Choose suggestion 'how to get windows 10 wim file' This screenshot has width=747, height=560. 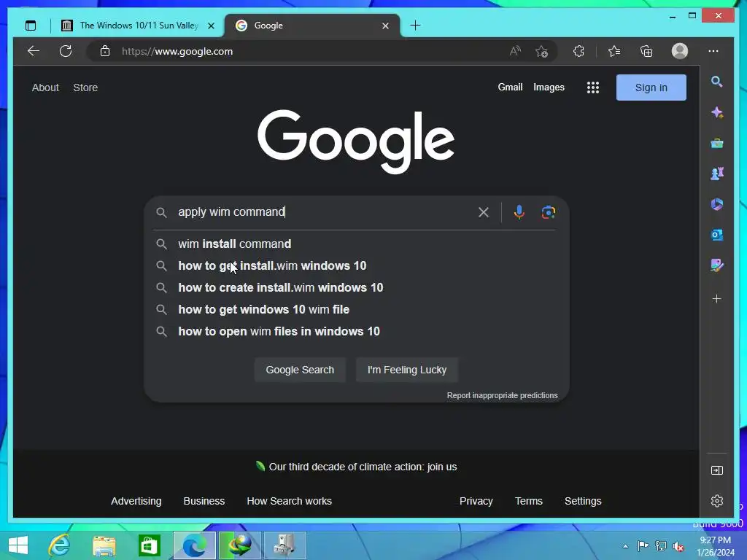pyautogui.click(x=355, y=309)
